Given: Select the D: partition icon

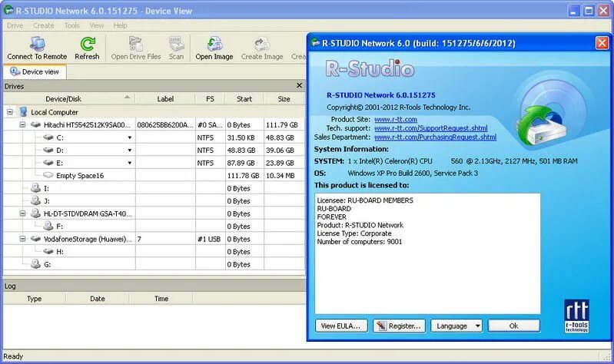Looking at the screenshot, I should click(48, 150).
